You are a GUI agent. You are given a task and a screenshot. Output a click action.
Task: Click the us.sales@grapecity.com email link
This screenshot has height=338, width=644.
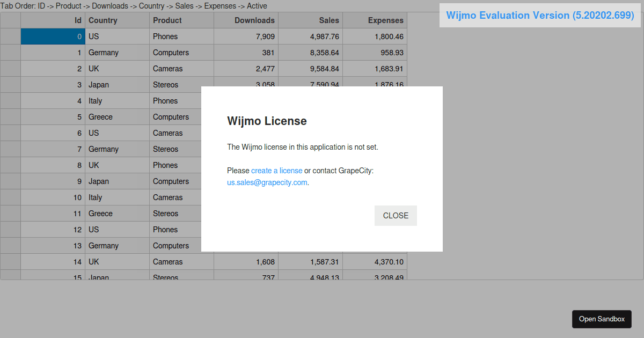[x=267, y=182]
